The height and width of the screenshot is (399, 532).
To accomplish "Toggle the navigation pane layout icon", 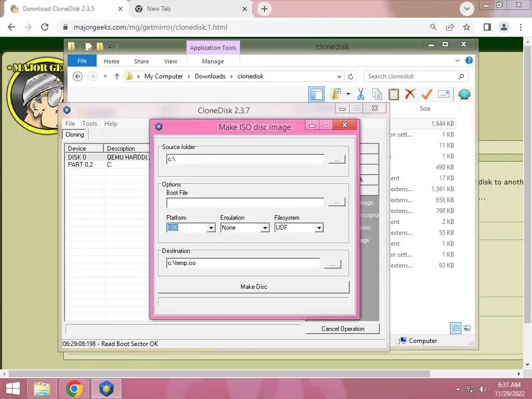I will (316, 94).
